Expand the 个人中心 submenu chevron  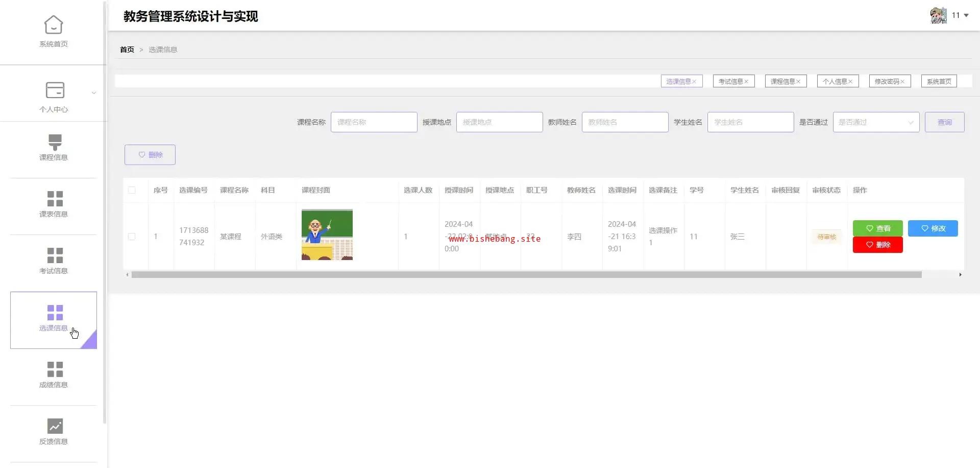[94, 93]
